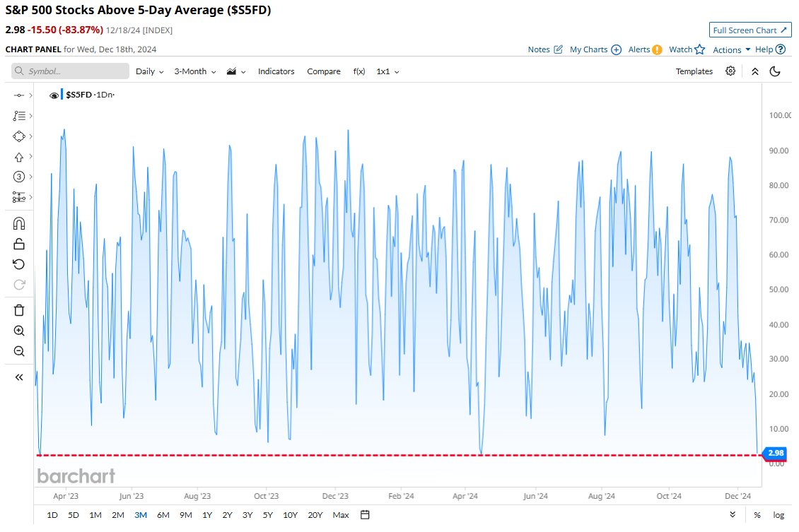Open the chart type dropdown
799x532 pixels.
tap(236, 71)
